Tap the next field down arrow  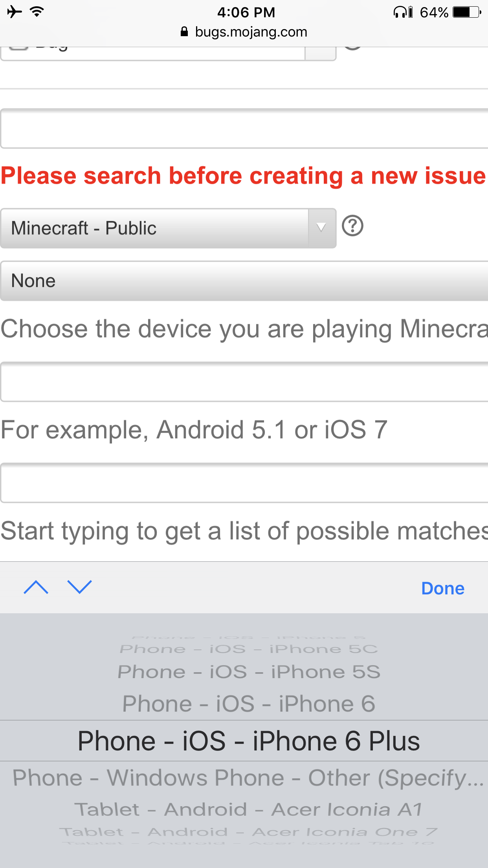[x=79, y=587]
